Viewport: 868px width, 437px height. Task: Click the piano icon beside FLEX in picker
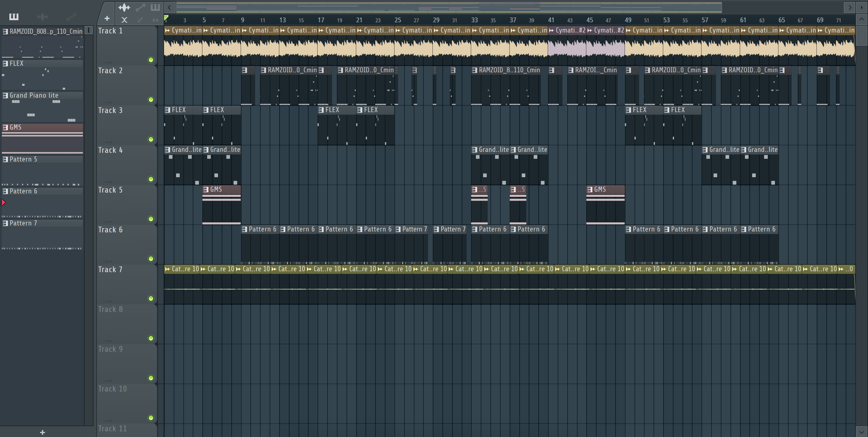pos(5,63)
